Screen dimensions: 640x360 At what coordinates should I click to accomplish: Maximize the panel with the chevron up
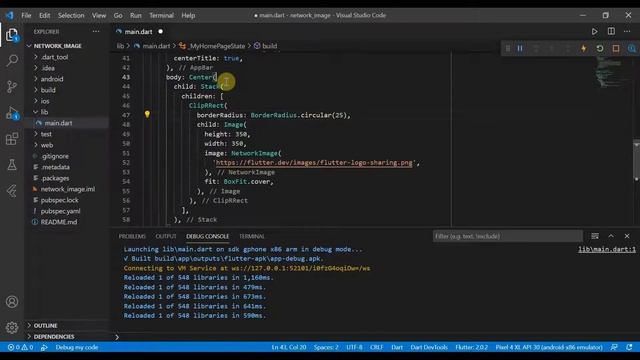(611, 236)
